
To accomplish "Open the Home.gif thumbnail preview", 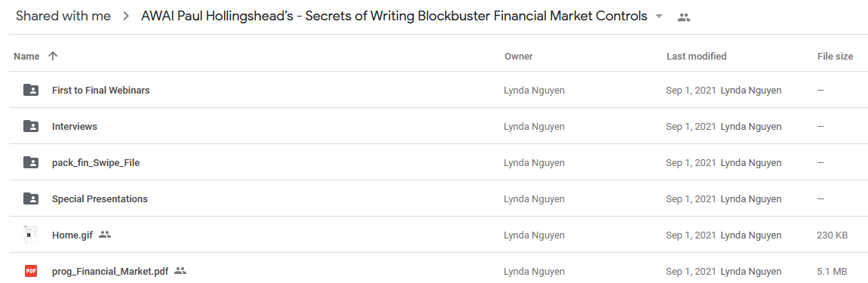I will coord(31,235).
